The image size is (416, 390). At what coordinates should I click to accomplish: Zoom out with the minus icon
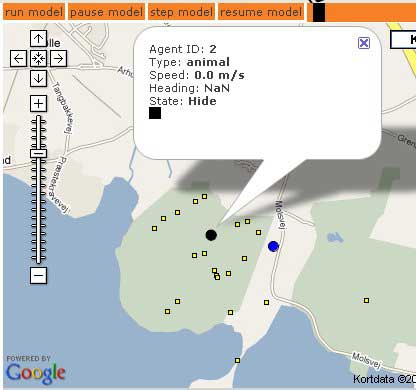click(x=38, y=275)
